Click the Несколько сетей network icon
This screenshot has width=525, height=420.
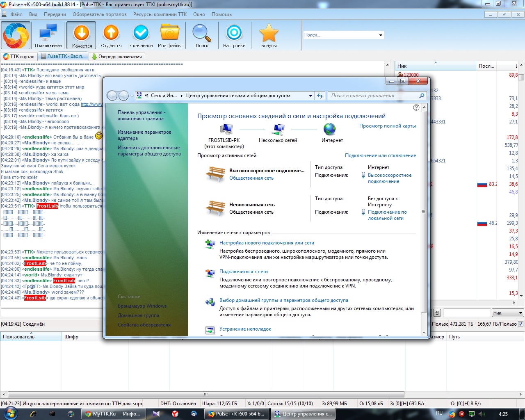click(x=278, y=129)
